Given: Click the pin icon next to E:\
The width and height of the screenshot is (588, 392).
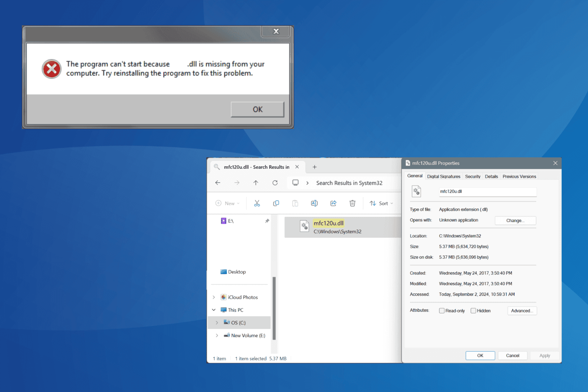Looking at the screenshot, I should 267,221.
